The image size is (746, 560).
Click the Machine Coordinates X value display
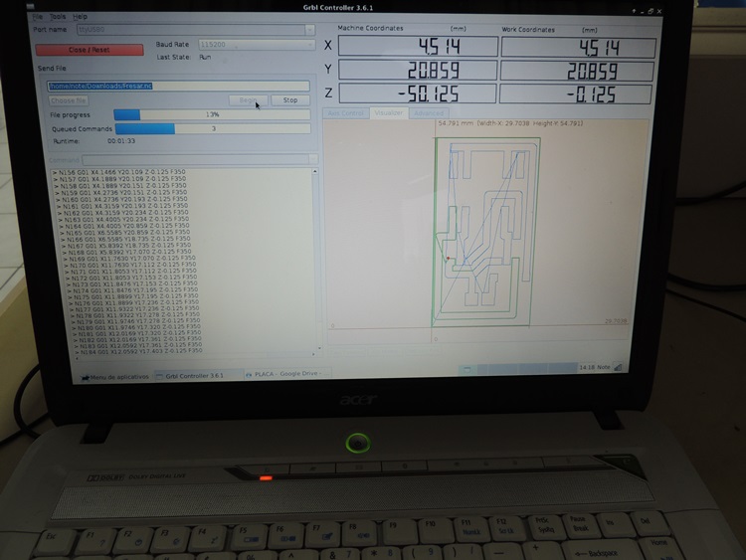click(415, 47)
